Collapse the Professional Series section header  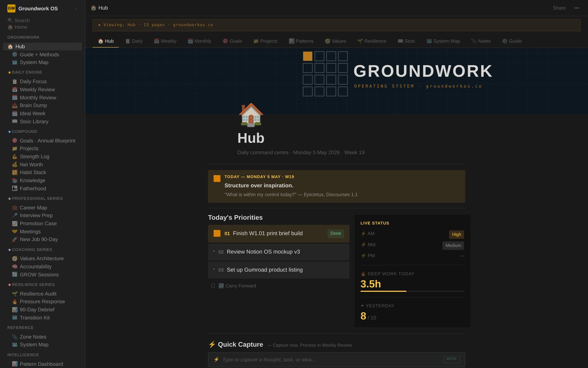click(x=35, y=198)
